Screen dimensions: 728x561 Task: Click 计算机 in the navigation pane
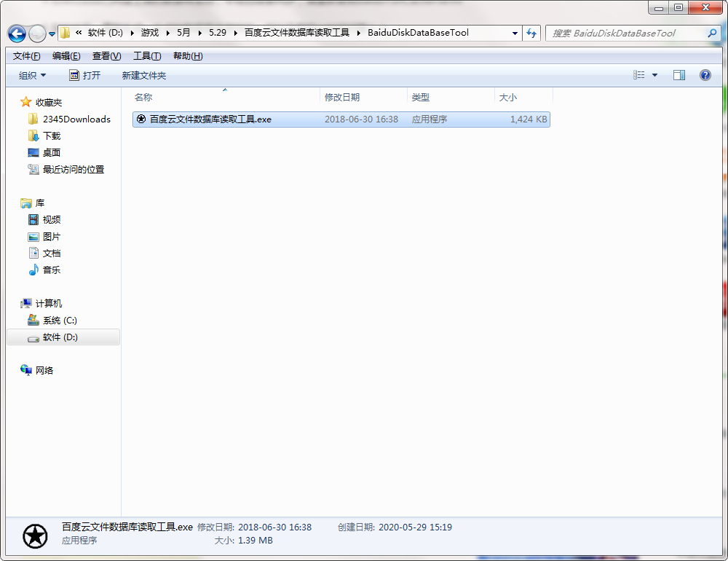pos(49,304)
